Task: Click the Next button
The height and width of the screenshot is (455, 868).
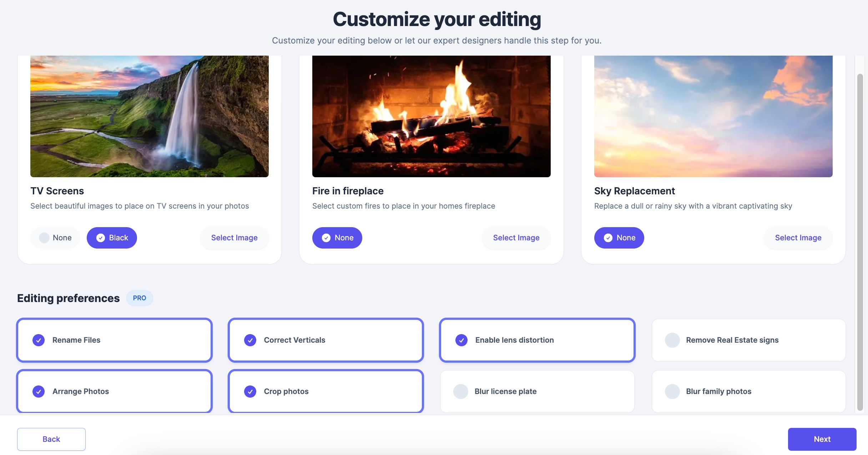Action: coord(822,439)
